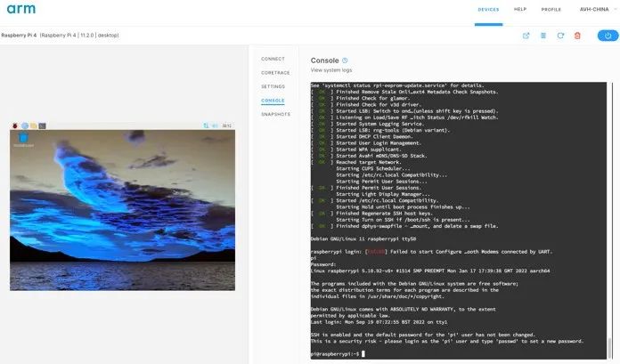The height and width of the screenshot is (364, 620).
Task: Click 'Finished Regenerate SSH host keys.' line
Action: point(384,214)
